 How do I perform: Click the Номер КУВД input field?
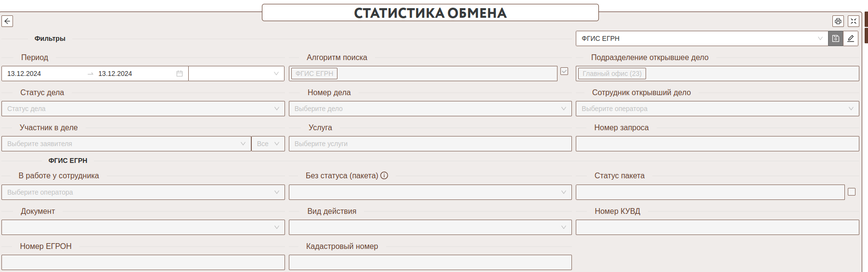coord(717,227)
